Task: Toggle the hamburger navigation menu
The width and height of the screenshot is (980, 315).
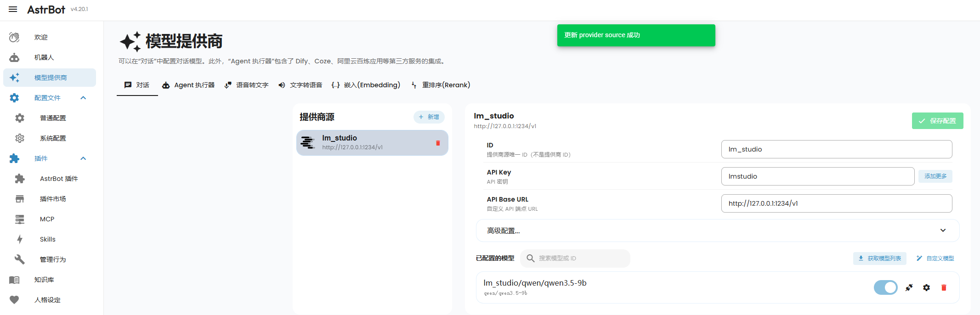Action: 13,9
